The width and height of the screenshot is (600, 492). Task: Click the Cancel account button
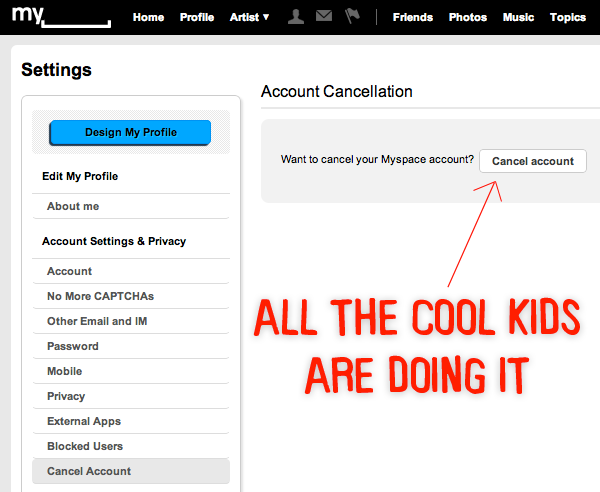[x=533, y=161]
